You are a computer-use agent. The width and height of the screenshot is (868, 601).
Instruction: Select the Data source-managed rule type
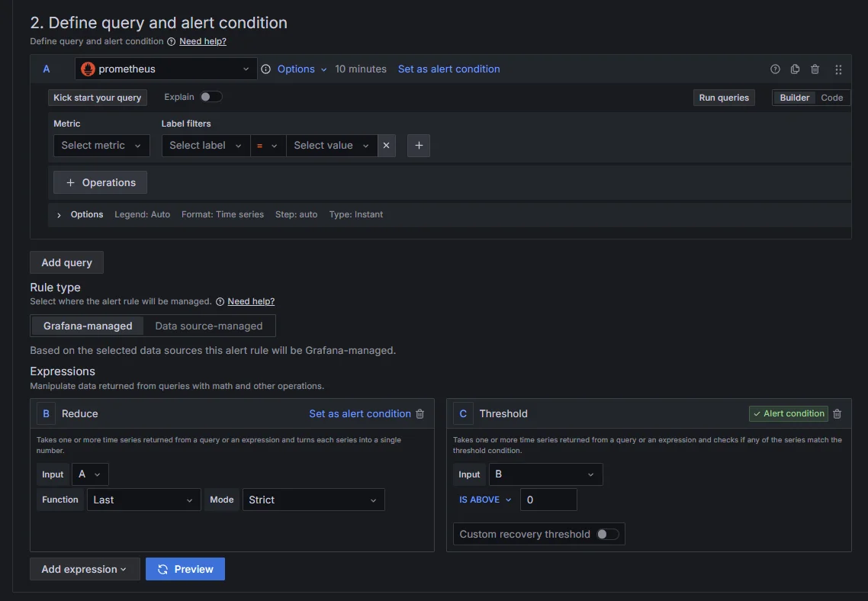[x=210, y=326]
